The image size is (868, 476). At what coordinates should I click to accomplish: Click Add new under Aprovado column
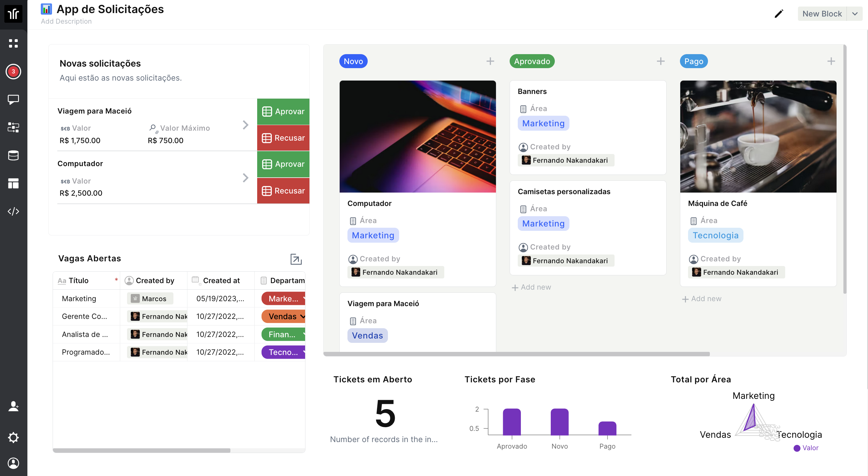tap(531, 287)
